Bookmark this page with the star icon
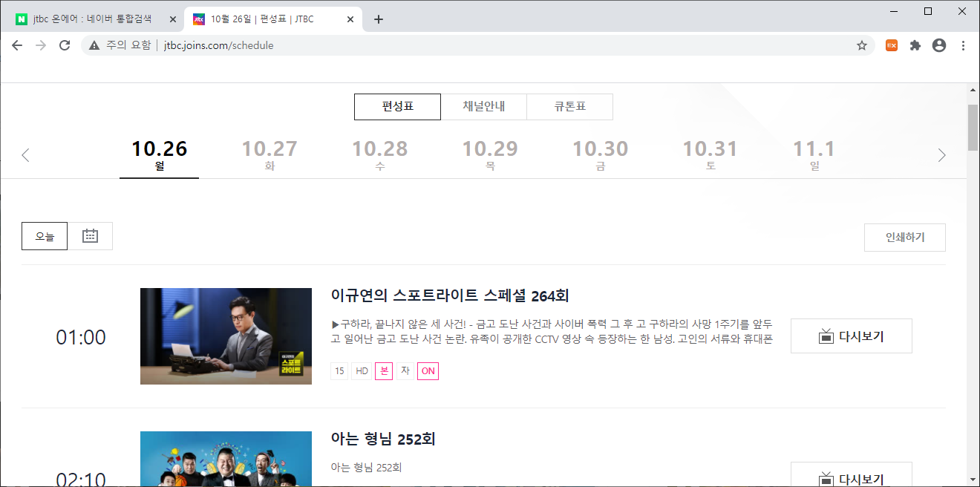The image size is (980, 487). [862, 45]
